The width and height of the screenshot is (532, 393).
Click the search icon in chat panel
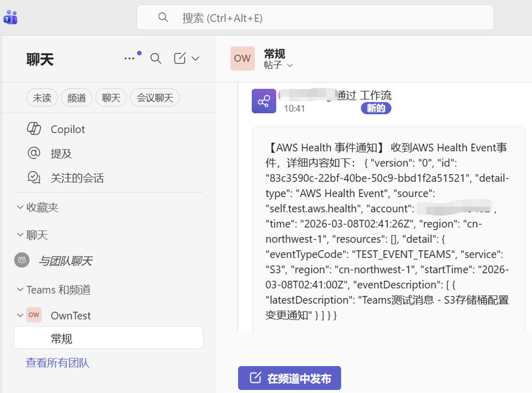point(156,59)
